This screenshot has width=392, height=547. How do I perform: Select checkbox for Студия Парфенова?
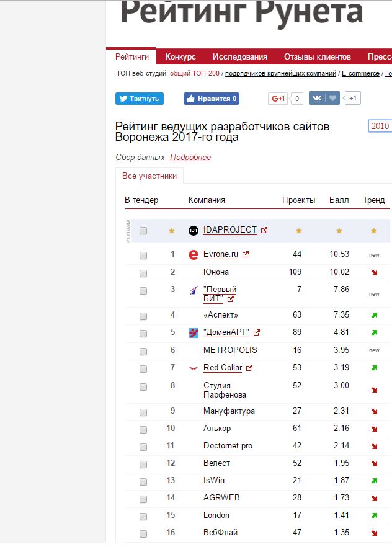(x=143, y=386)
